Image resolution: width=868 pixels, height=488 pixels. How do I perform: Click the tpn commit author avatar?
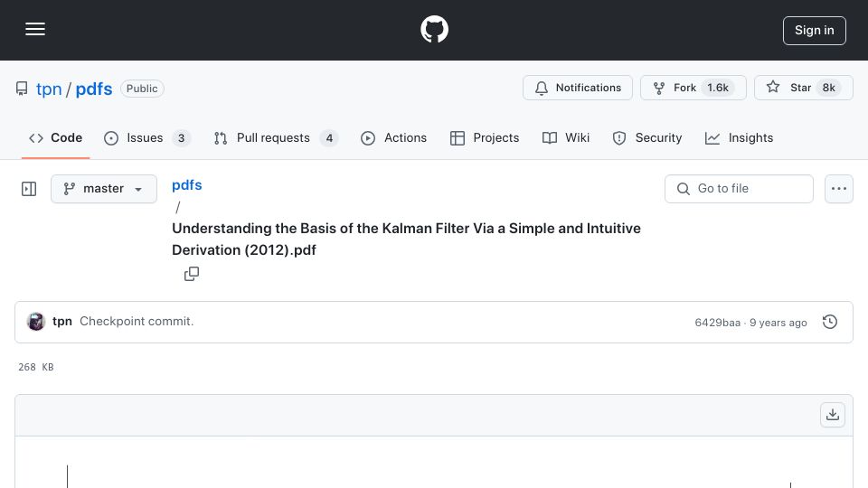(36, 322)
